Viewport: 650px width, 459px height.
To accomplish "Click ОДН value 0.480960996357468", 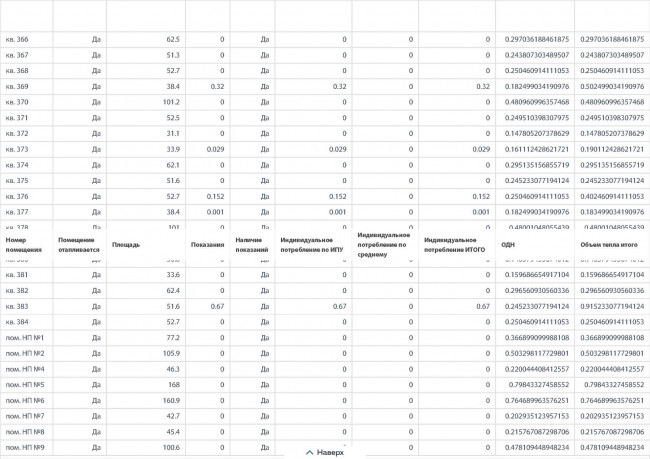I will click(x=537, y=102).
